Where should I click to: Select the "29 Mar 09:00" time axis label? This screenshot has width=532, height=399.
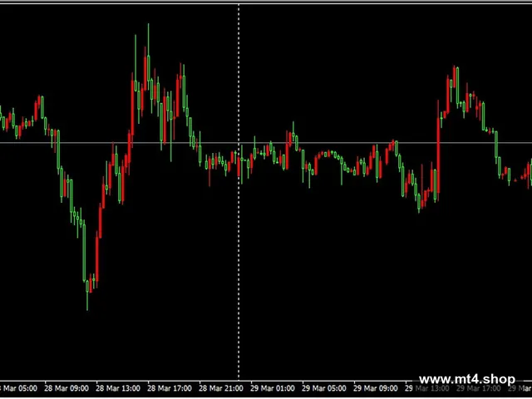pos(376,388)
